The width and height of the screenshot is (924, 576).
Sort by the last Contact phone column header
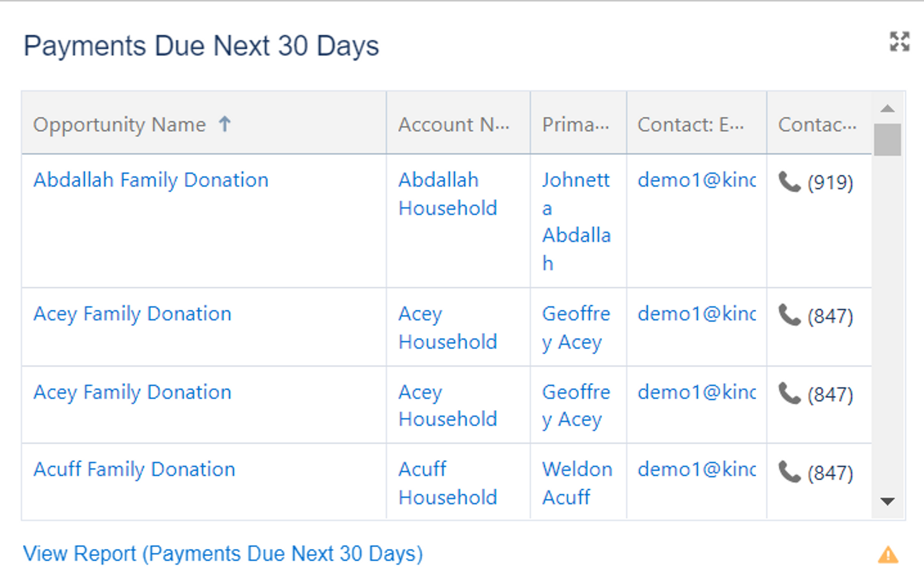(x=817, y=125)
